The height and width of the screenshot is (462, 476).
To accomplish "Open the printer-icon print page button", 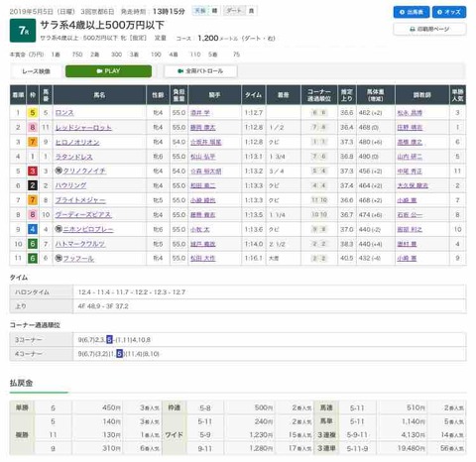I will [429, 29].
